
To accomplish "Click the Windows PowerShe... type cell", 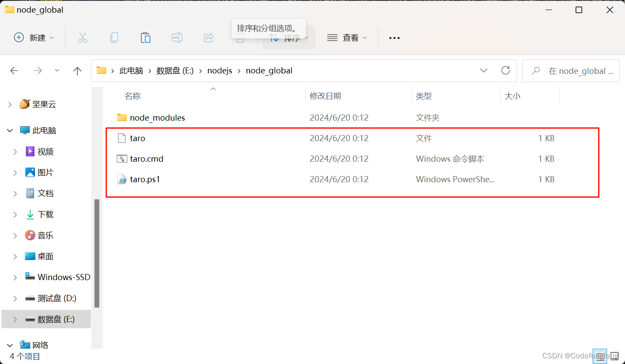I will tap(455, 180).
